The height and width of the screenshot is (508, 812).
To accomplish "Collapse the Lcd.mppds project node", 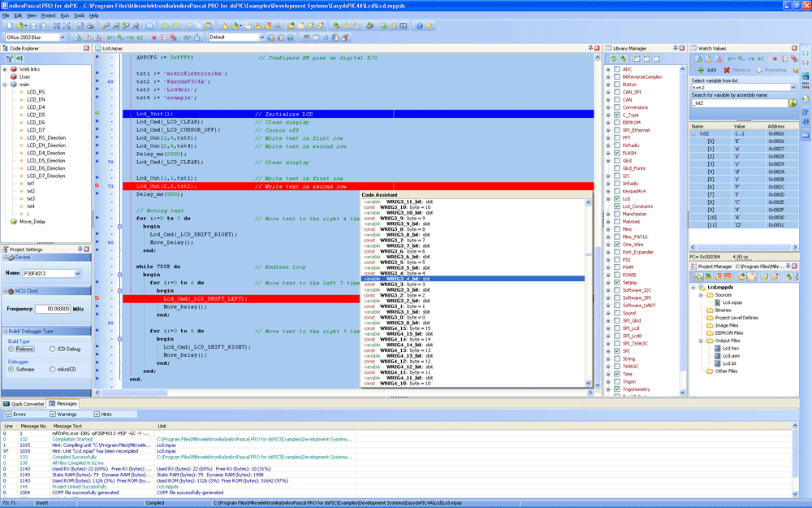I will (x=693, y=287).
